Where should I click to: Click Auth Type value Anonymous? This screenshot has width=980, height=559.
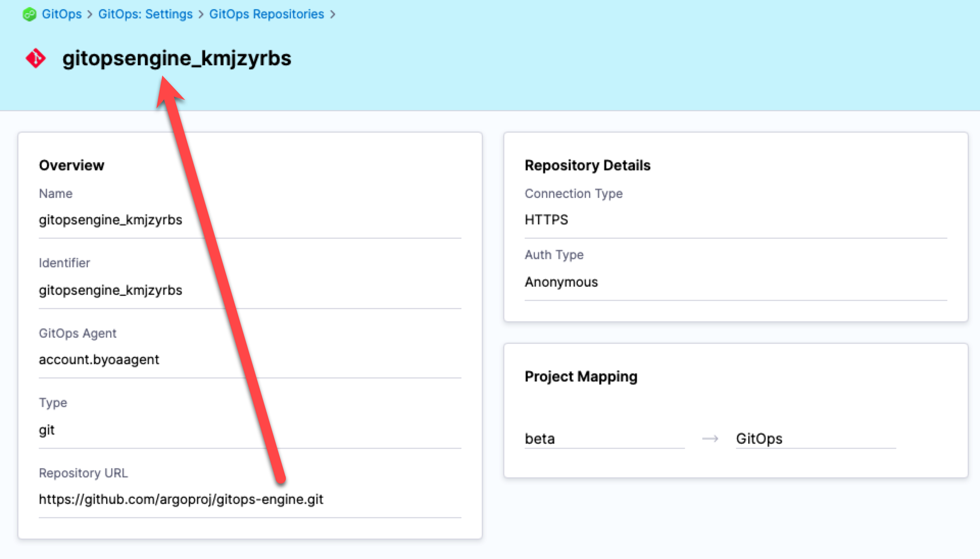[561, 282]
